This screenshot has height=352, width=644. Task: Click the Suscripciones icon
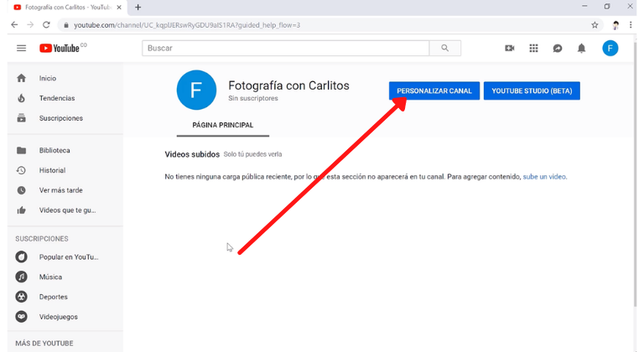(21, 118)
